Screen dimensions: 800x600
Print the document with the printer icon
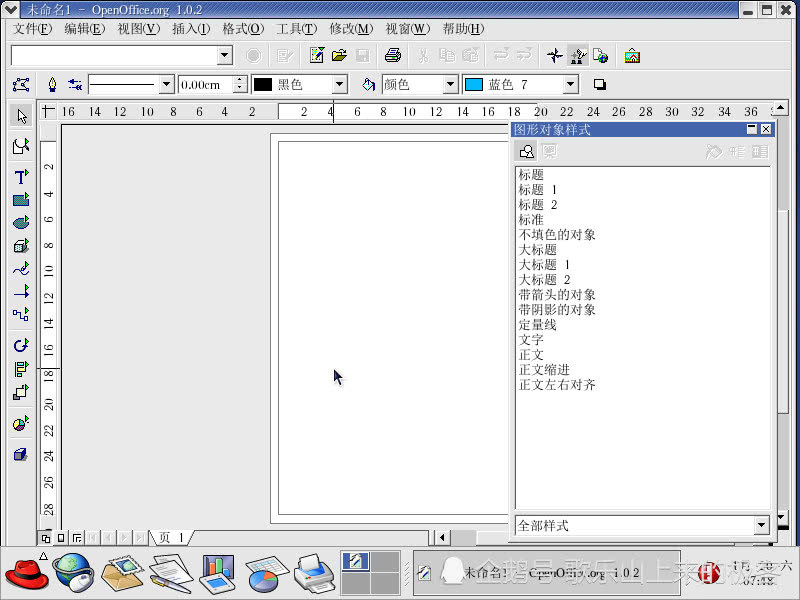click(x=393, y=55)
